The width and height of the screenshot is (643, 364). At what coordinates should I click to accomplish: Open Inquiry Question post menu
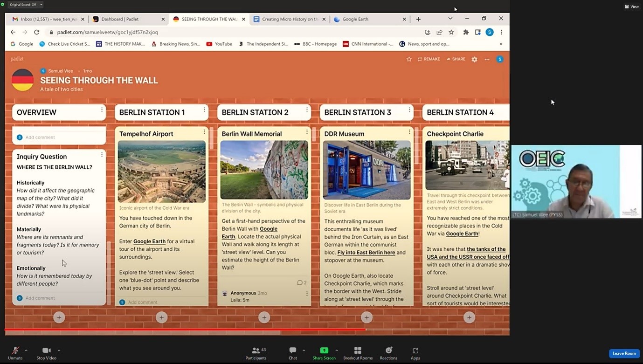pos(102,155)
